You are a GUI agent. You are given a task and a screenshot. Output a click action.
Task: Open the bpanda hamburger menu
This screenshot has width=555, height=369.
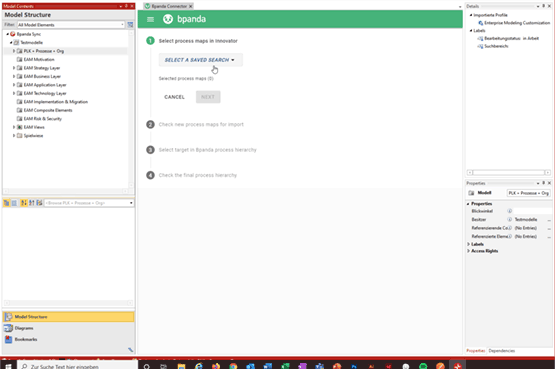coord(150,19)
